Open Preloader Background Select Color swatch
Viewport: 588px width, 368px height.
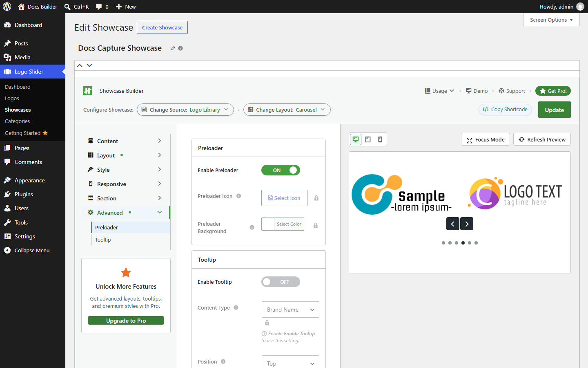(283, 224)
